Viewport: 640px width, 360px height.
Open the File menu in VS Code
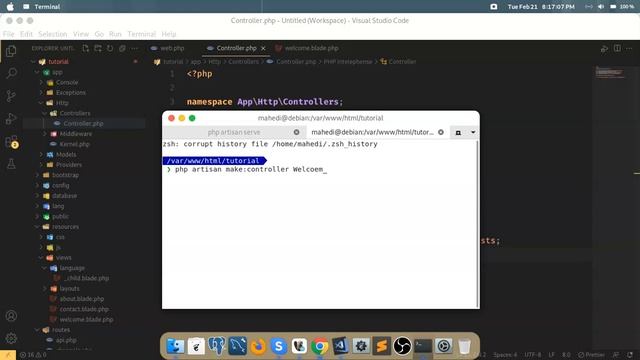pos(9,34)
